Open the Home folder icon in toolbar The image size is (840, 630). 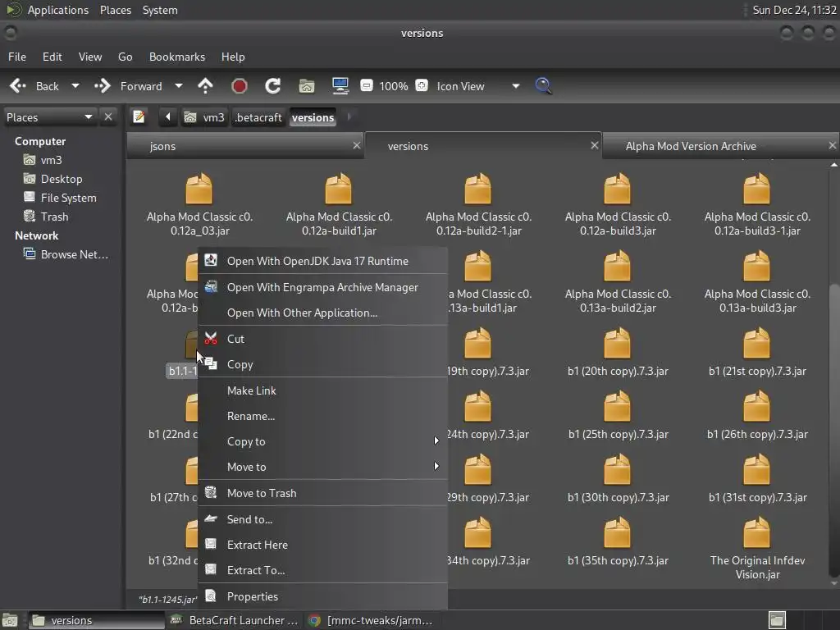coord(307,86)
